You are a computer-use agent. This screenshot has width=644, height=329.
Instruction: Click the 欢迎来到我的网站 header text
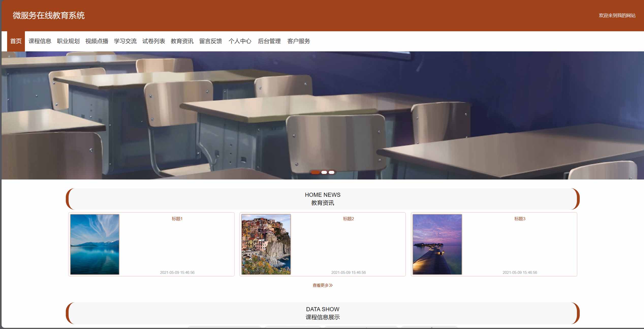[x=617, y=16]
